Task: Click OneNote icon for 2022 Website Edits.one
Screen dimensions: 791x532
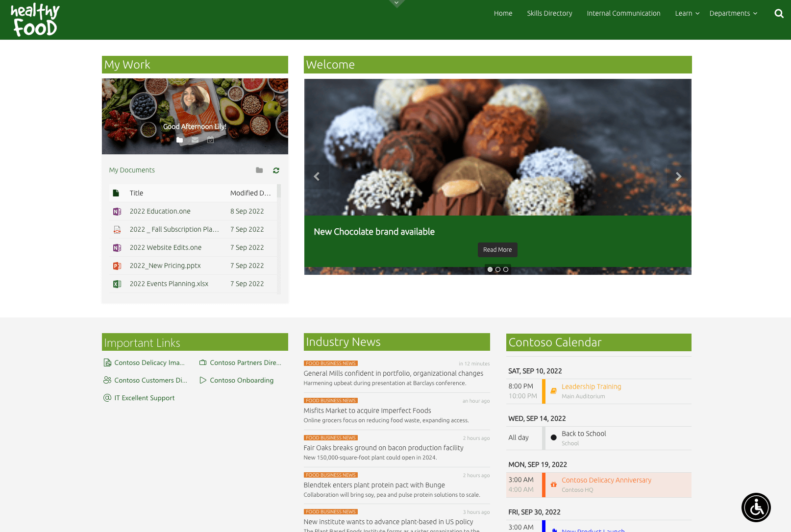Action: coord(117,248)
